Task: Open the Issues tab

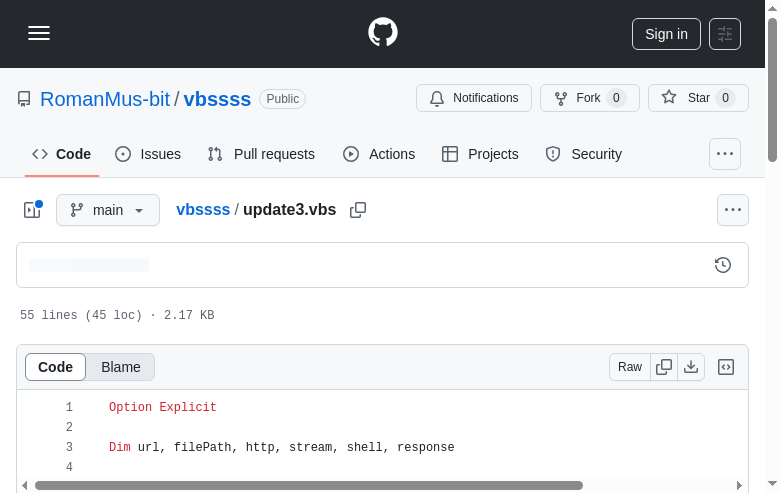Action: [148, 154]
